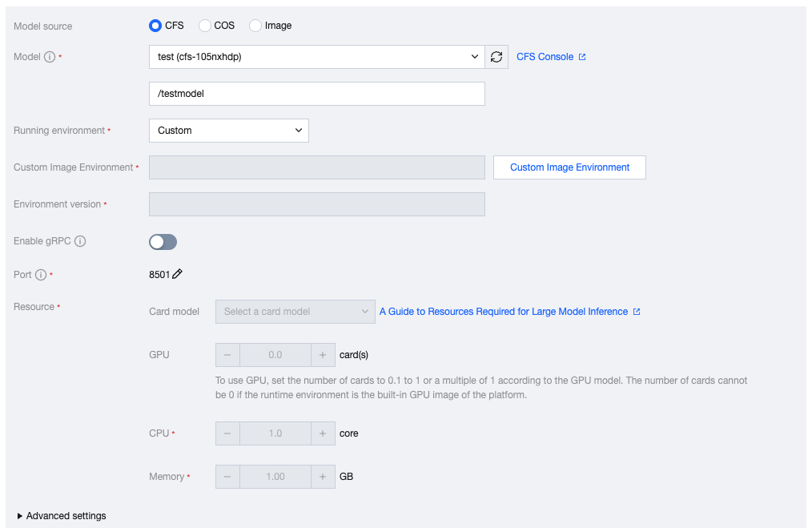Click the info icon next to Enable gRPC
Screen dimensions: 812x528
(x=80, y=241)
